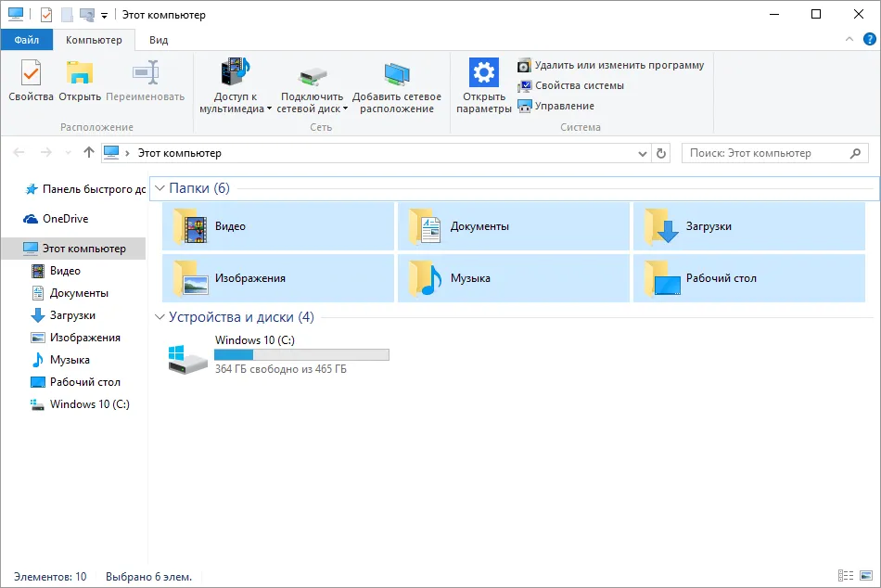The height and width of the screenshot is (588, 881).
Task: Select the Видео folder tile
Action: (278, 226)
